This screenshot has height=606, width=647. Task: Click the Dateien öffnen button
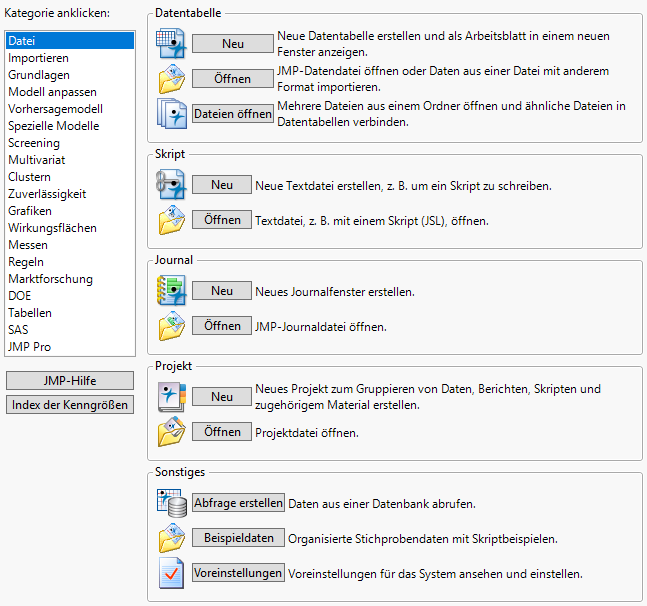coord(232,114)
